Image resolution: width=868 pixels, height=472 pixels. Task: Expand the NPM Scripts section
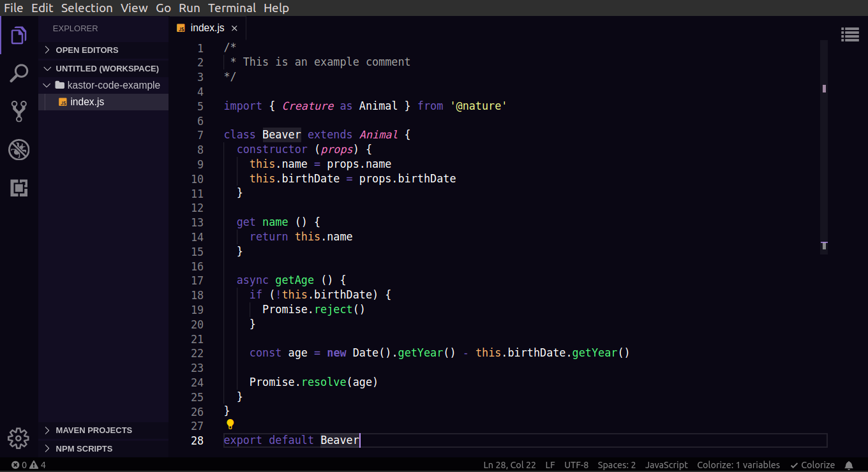tap(105, 448)
